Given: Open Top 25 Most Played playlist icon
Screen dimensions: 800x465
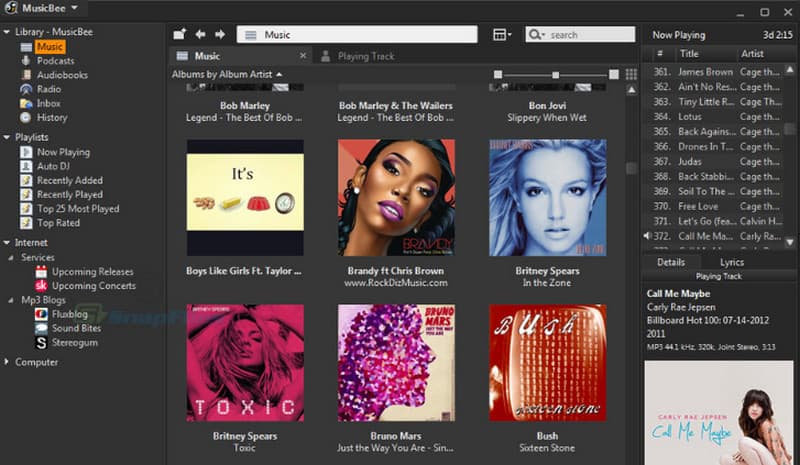Looking at the screenshot, I should click(26, 209).
